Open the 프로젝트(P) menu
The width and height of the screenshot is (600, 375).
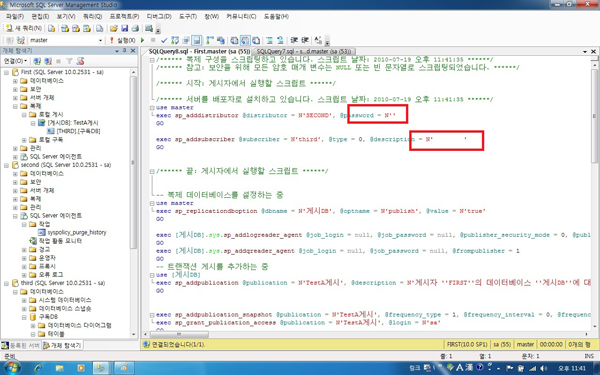pos(124,16)
